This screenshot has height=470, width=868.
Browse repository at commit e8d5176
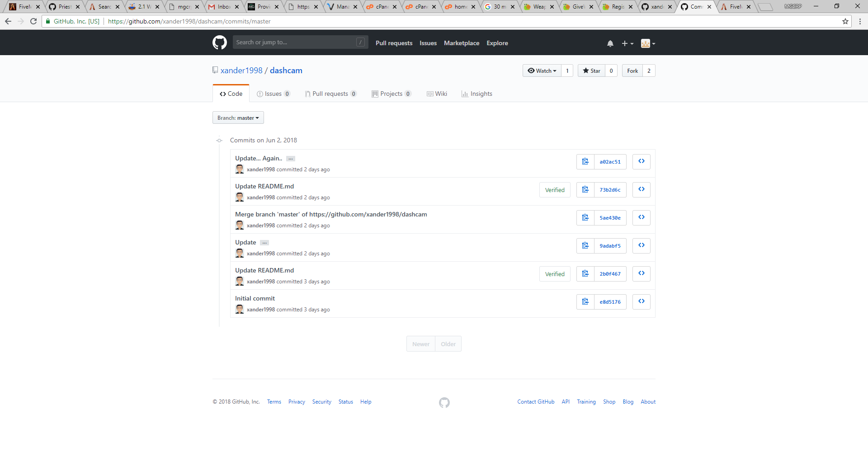pyautogui.click(x=642, y=302)
